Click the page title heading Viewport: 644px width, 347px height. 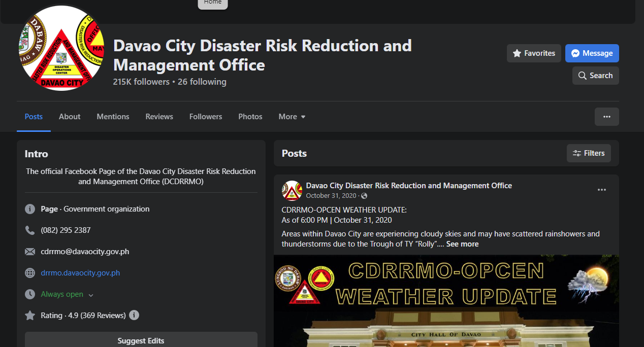point(263,55)
